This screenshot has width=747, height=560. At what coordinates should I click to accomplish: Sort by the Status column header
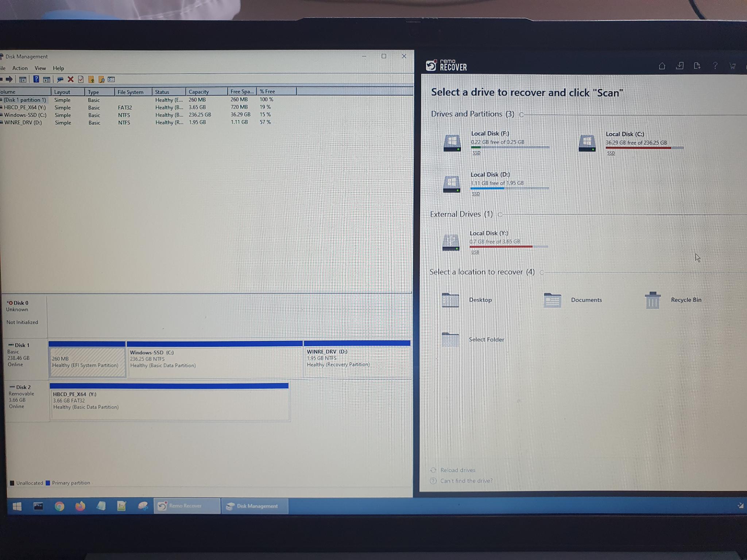169,92
